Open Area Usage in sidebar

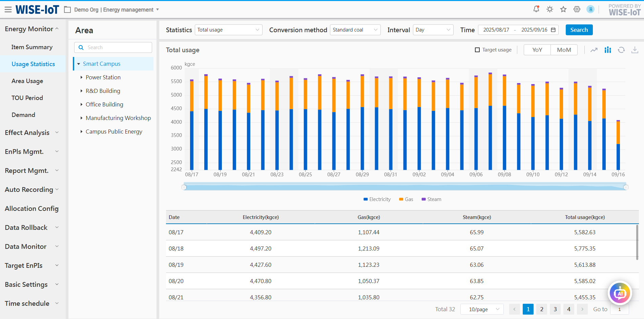coord(27,81)
